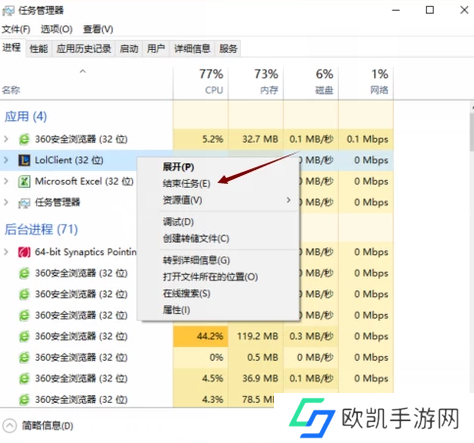This screenshot has width=474, height=443.
Task: Switch to the 详细信息 tab
Action: (x=192, y=49)
